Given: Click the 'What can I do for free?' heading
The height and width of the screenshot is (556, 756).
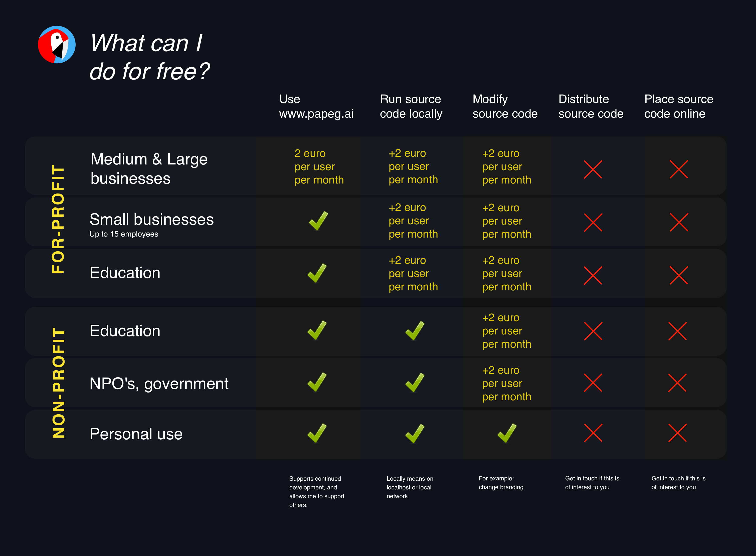Looking at the screenshot, I should [x=149, y=57].
